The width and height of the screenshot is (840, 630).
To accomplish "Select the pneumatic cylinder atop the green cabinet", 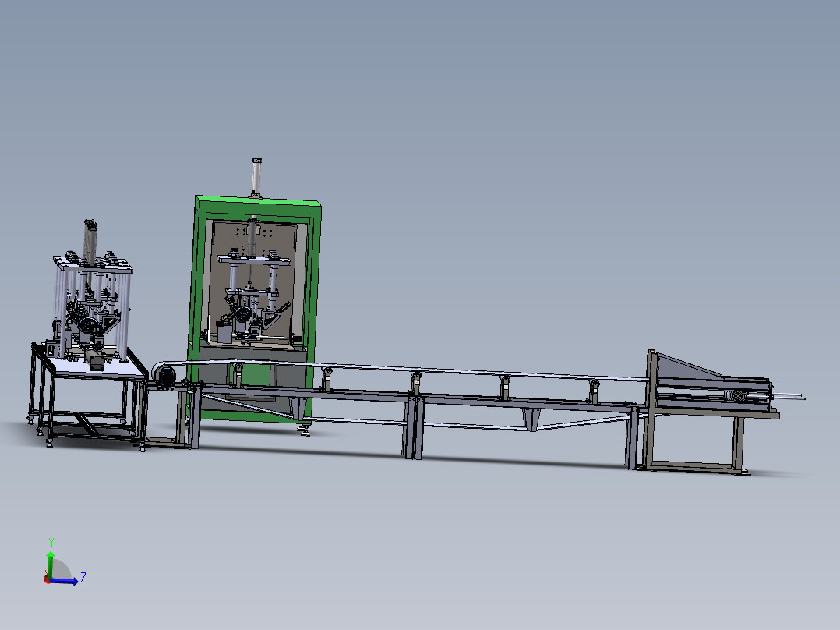I will point(256,178).
